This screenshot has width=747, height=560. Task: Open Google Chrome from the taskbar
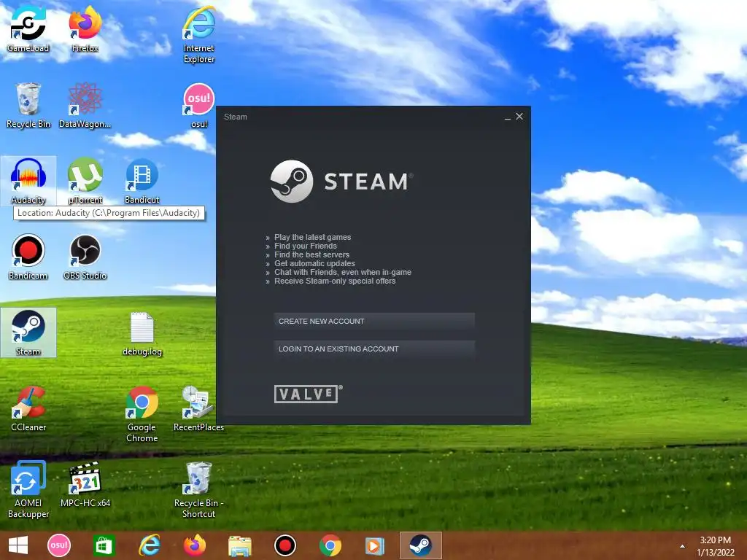pyautogui.click(x=330, y=545)
